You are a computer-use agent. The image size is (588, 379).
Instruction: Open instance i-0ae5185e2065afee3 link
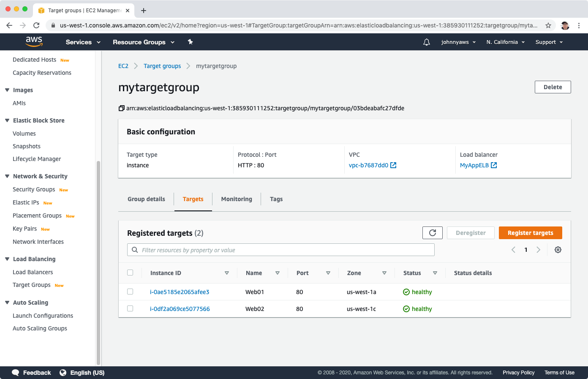pyautogui.click(x=180, y=292)
